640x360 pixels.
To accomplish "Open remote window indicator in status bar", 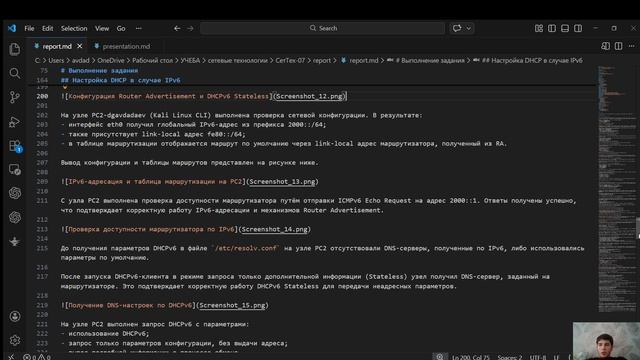I will (11, 357).
